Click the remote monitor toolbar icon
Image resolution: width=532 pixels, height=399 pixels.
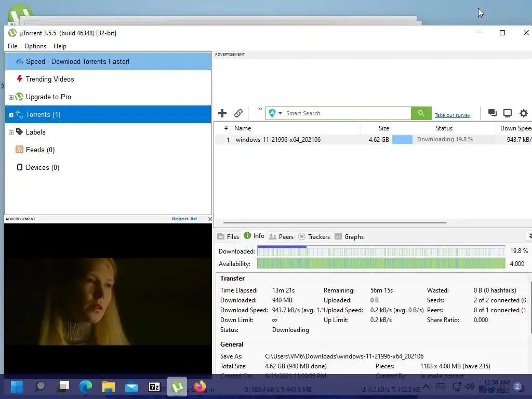508,113
